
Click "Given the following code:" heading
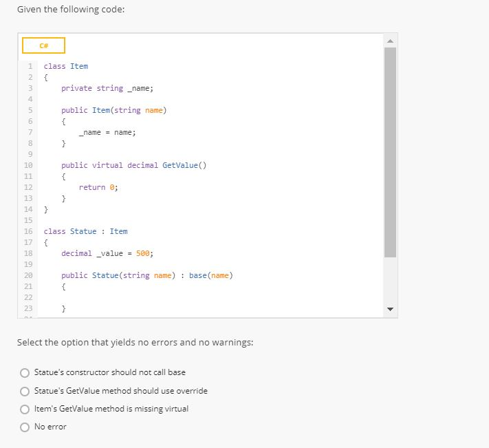pyautogui.click(x=71, y=10)
